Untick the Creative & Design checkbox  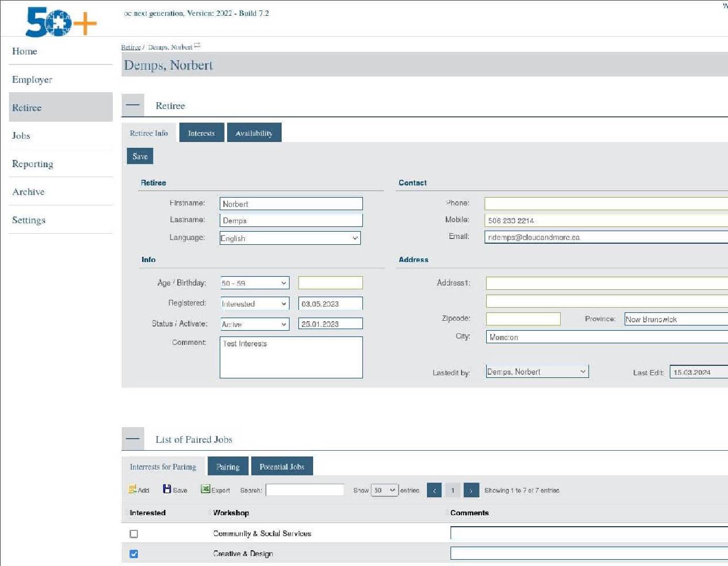pyautogui.click(x=134, y=554)
